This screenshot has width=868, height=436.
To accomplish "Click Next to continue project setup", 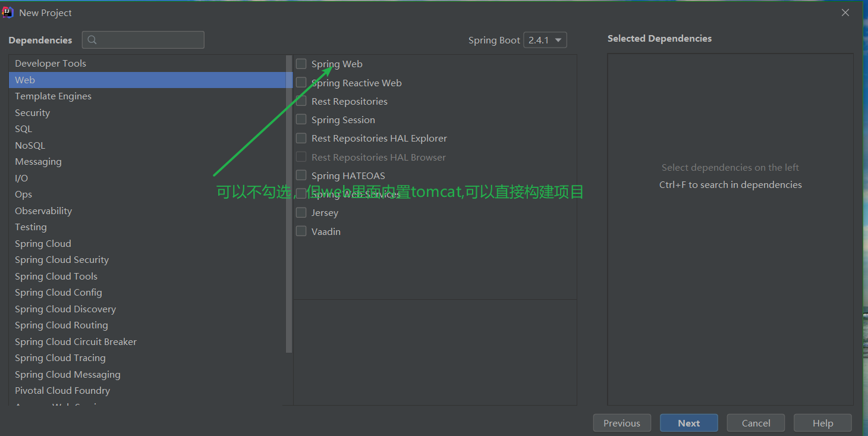I will 689,423.
